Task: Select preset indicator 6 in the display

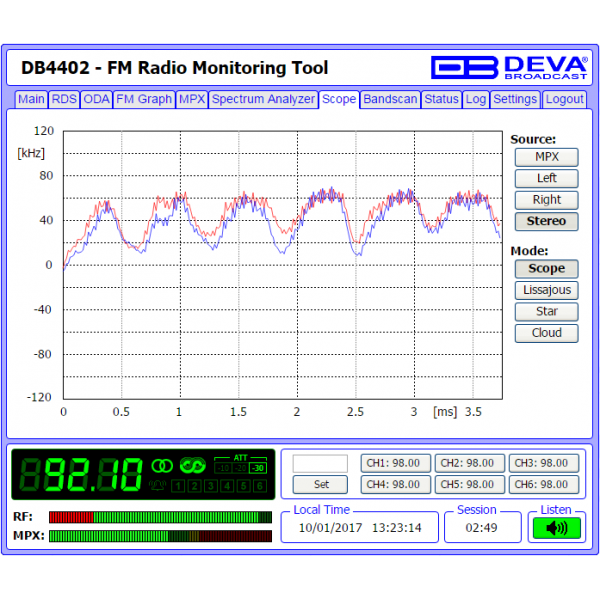Action: point(260,486)
